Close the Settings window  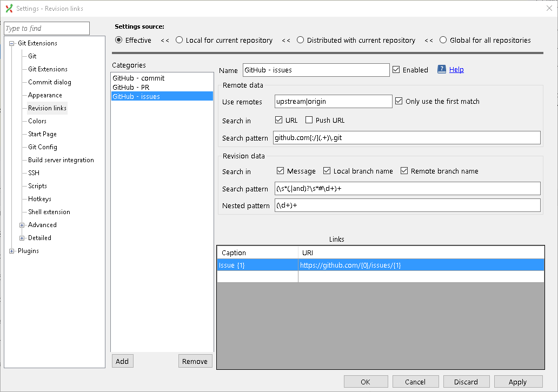pos(549,8)
